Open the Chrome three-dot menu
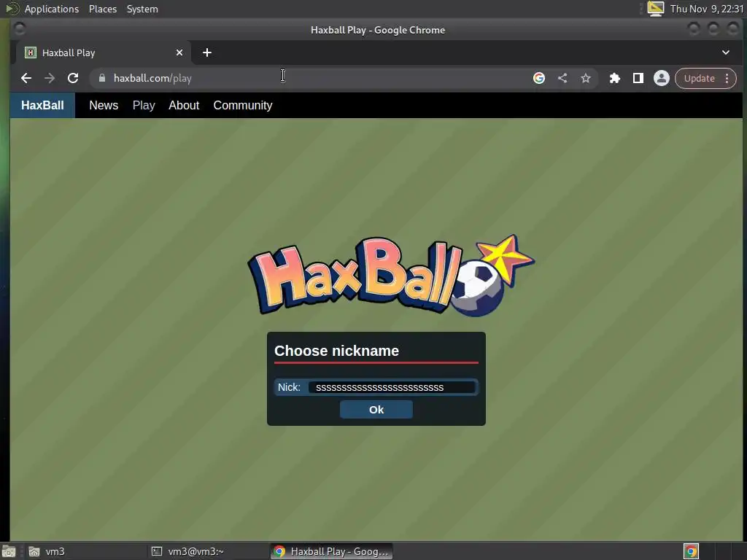747x560 pixels. pyautogui.click(x=727, y=78)
